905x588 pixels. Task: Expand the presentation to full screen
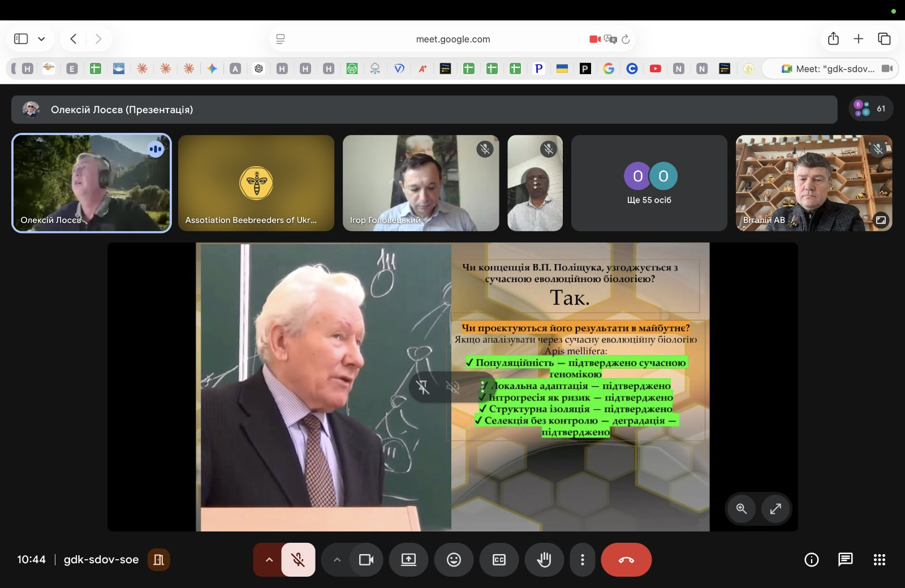[775, 509]
